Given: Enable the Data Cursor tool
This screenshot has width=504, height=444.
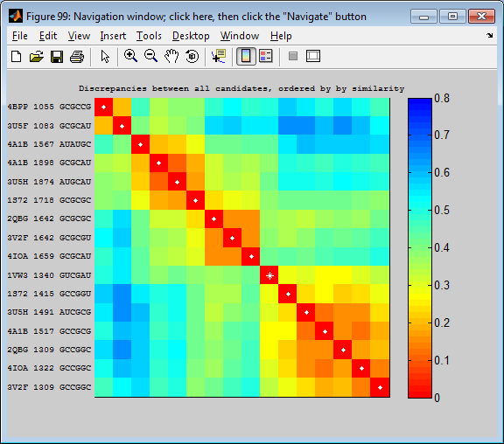Looking at the screenshot, I should click(219, 57).
